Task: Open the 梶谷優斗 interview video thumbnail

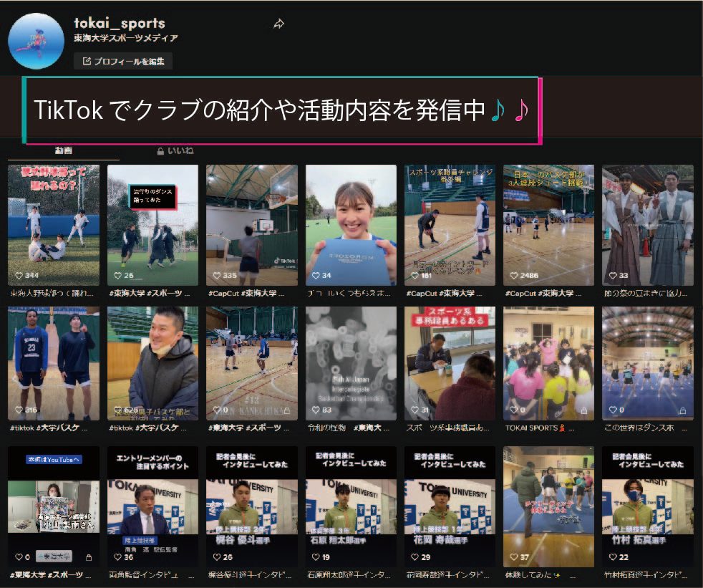Action: tap(252, 506)
